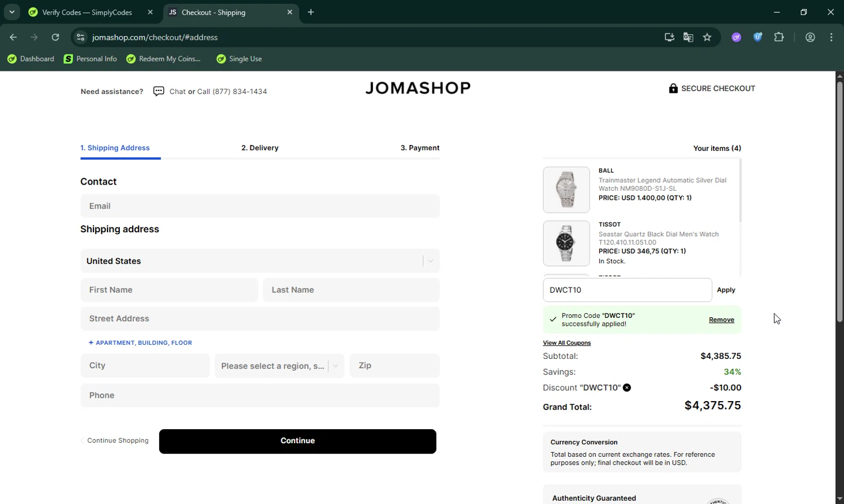This screenshot has width=844, height=504.
Task: Select the 3. Payment step
Action: click(420, 148)
